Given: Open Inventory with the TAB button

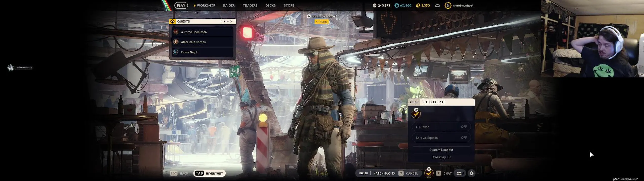Looking at the screenshot, I should point(209,173).
